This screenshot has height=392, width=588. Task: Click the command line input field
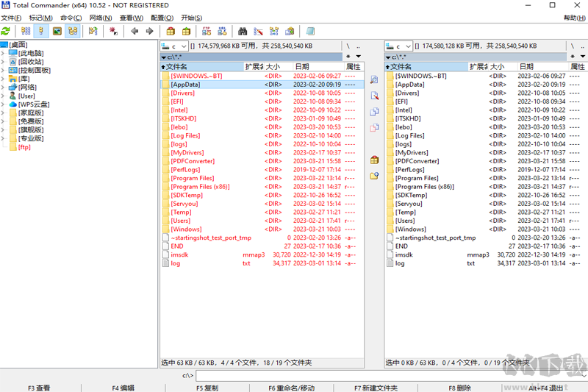390,376
